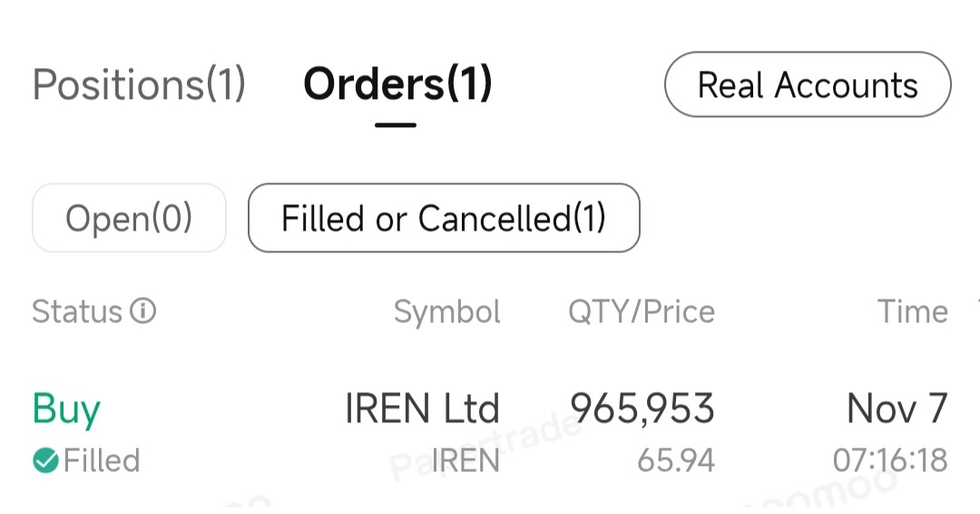Click the QTY/Price column header
This screenshot has width=980, height=514.
pyautogui.click(x=642, y=311)
